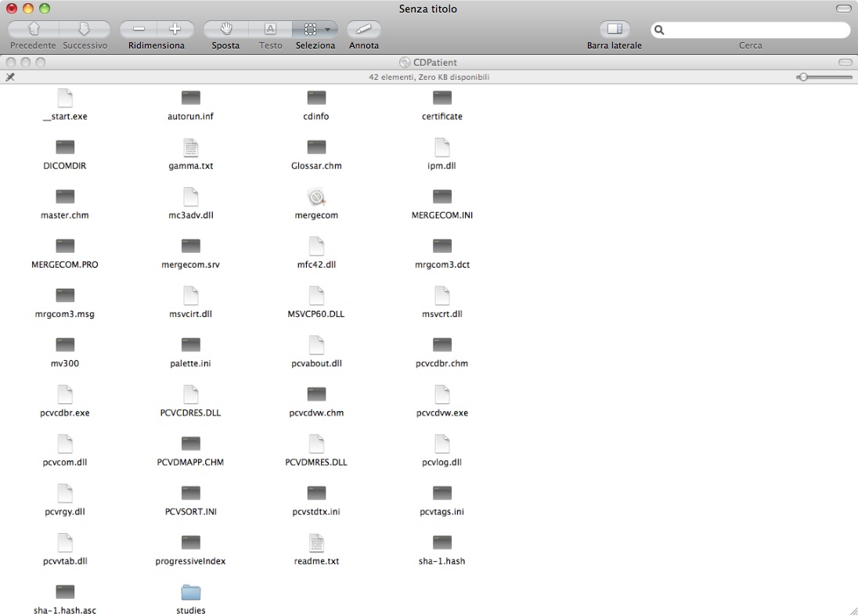Select the Glossar.chm file icon

click(316, 147)
